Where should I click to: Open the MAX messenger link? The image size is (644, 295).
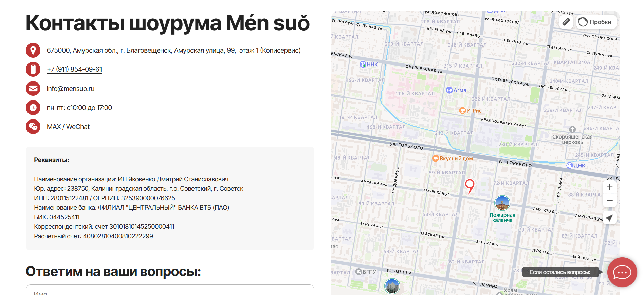(x=54, y=127)
